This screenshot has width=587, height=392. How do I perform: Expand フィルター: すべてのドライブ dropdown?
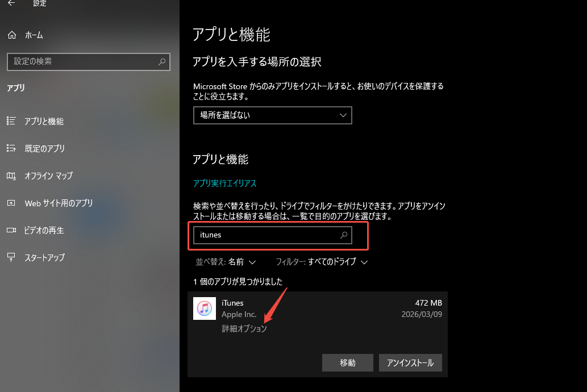coord(322,262)
